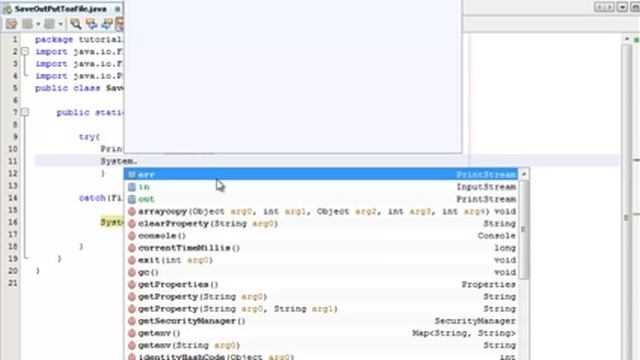The height and width of the screenshot is (360, 640).
Task: Choose getenv() returning Map<String, String>
Action: (321, 333)
